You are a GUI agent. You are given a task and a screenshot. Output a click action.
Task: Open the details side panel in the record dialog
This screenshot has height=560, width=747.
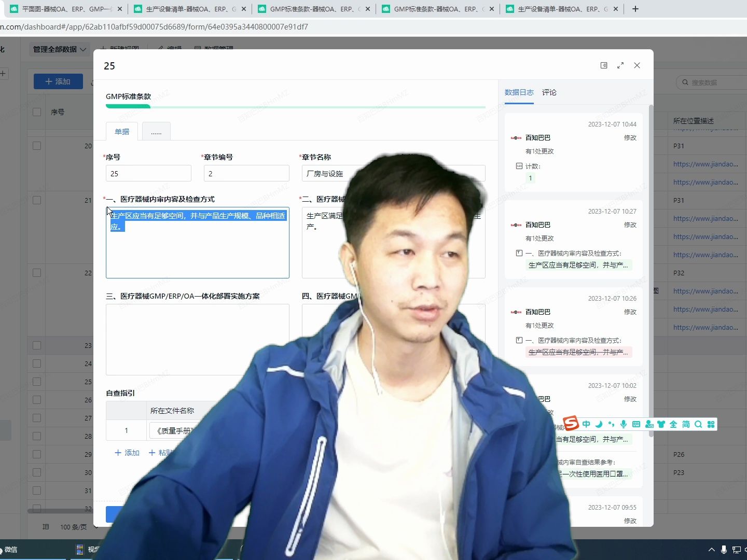tap(604, 65)
